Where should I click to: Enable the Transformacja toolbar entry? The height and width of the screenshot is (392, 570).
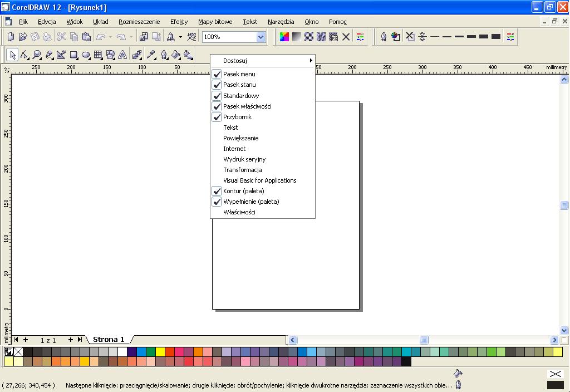point(242,170)
